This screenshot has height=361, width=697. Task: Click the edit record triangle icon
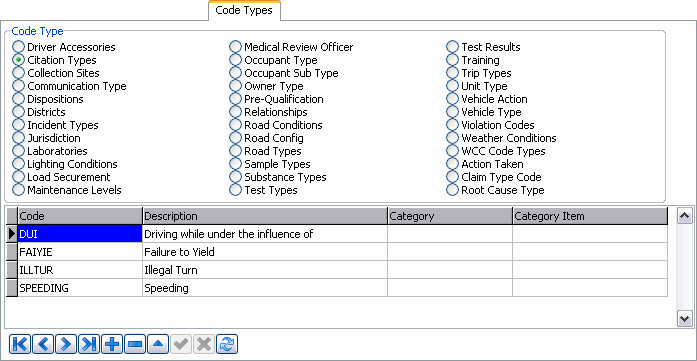tap(158, 344)
